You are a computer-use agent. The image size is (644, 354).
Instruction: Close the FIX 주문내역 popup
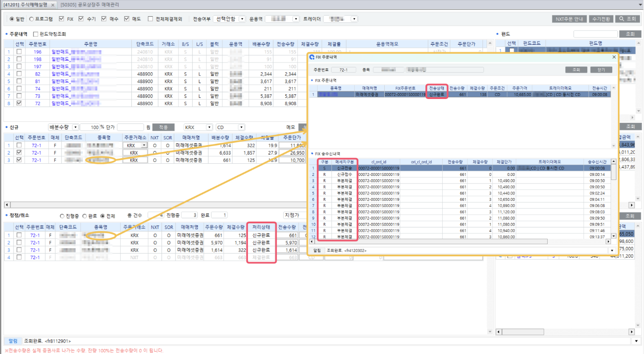[x=614, y=57]
